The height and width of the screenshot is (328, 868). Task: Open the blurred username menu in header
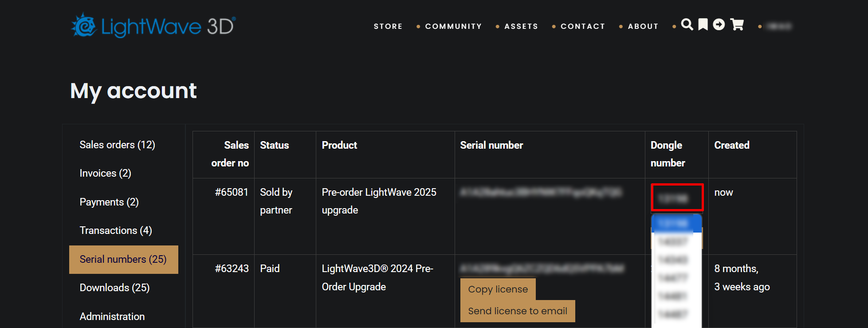pyautogui.click(x=779, y=26)
